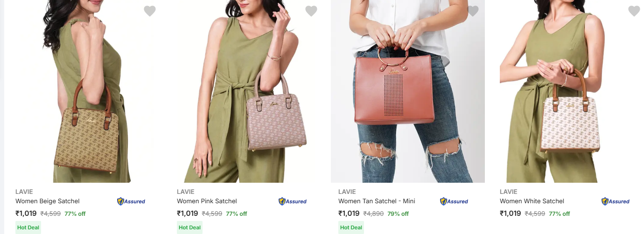
Task: Wishlist the Women Beige Satchel heart icon
Action: click(150, 11)
